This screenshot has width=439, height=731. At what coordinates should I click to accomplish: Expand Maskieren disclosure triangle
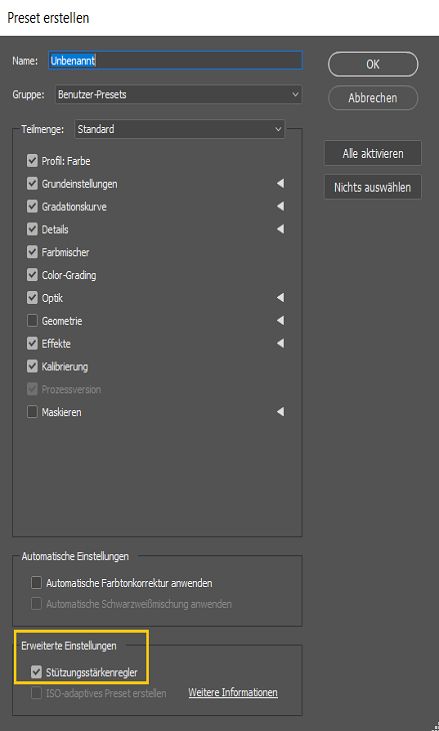(x=280, y=412)
